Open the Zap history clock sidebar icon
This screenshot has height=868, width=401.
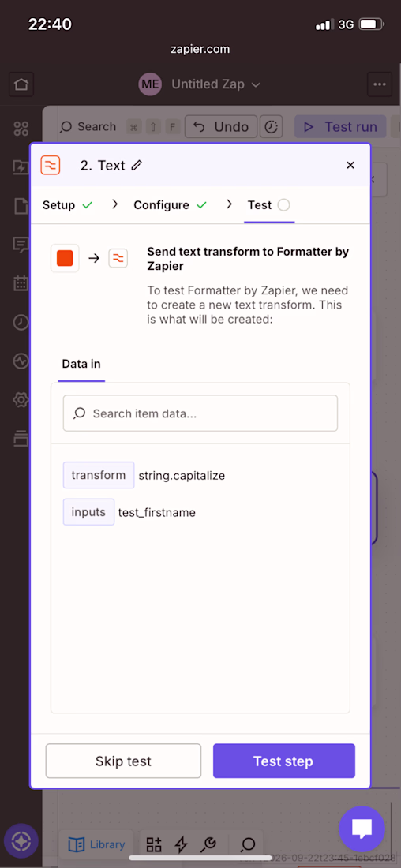coord(21,323)
